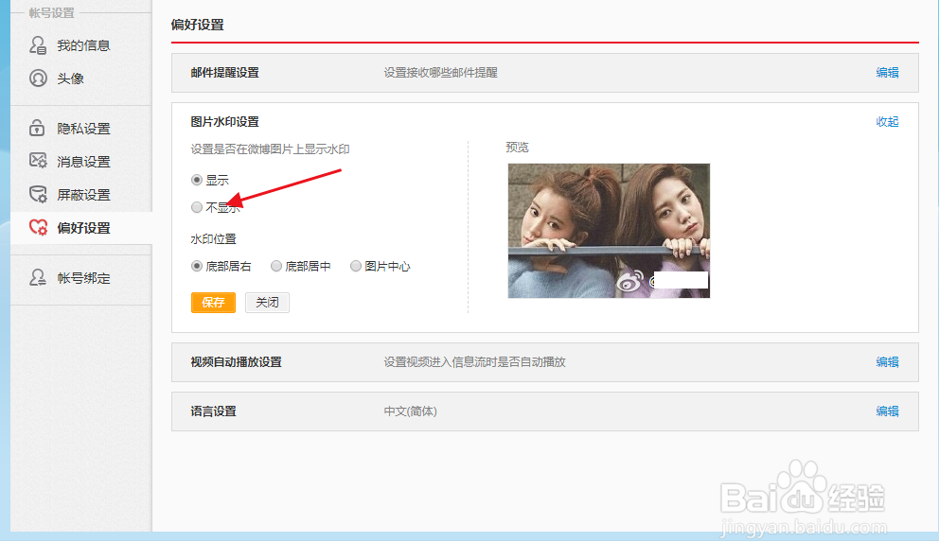This screenshot has height=560, width=939.
Task: Click the 图片水印设置 section title
Action: (224, 121)
